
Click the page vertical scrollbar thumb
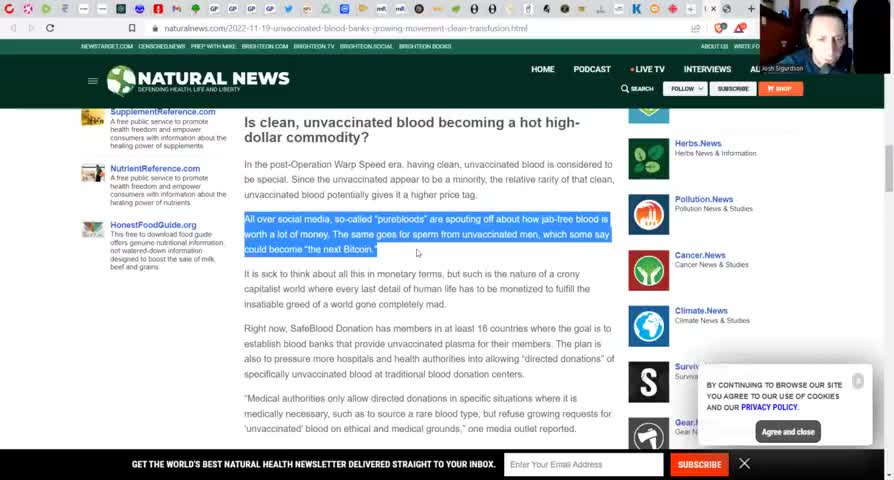click(x=888, y=169)
